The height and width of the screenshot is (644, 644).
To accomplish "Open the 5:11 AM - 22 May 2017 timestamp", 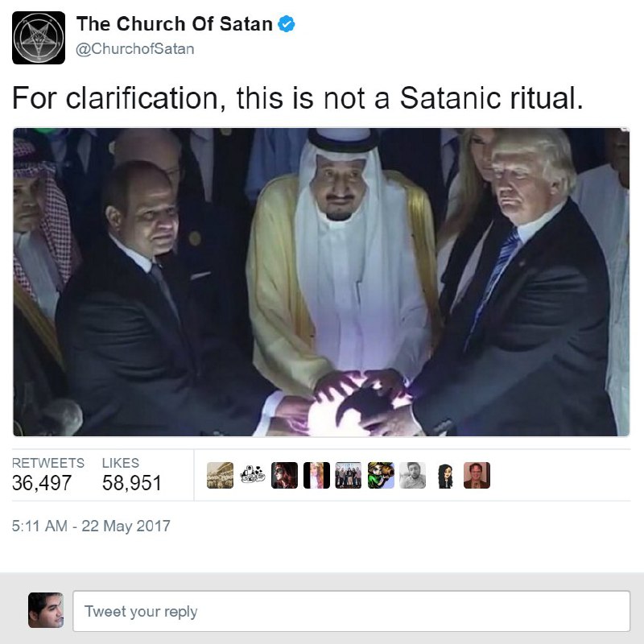I will (x=91, y=526).
